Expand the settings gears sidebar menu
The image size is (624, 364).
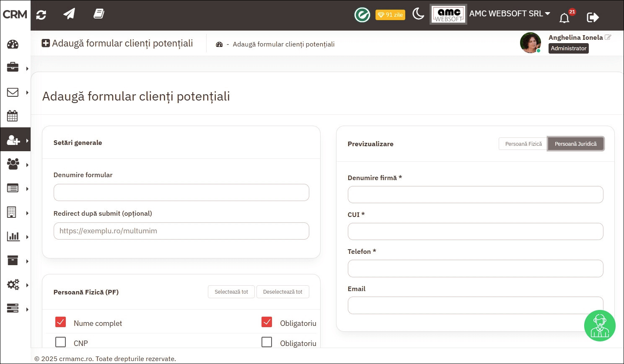pyautogui.click(x=15, y=285)
